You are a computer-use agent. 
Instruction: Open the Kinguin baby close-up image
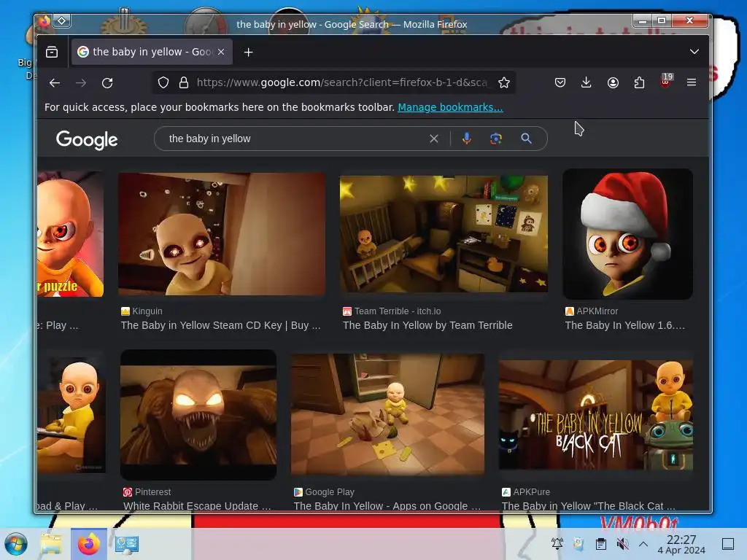coord(222,234)
